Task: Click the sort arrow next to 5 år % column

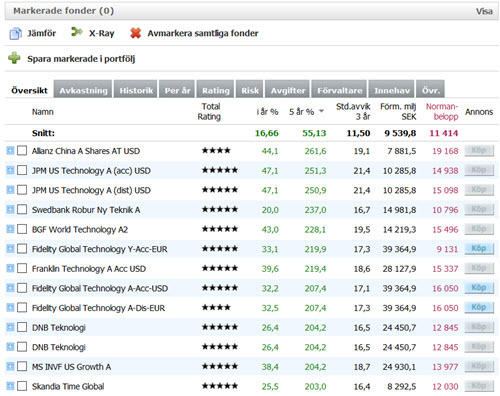Action: (x=321, y=111)
